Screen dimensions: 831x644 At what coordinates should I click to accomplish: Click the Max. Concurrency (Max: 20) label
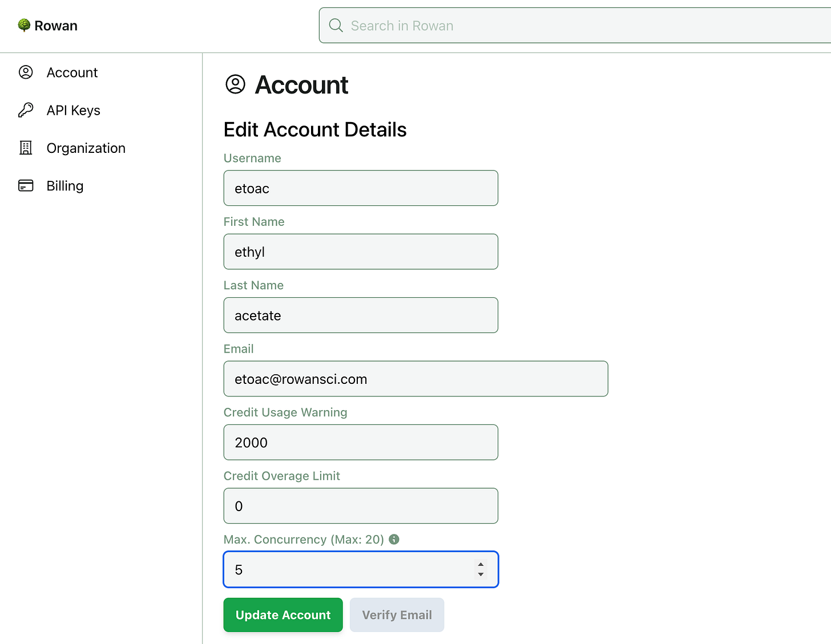pos(304,539)
